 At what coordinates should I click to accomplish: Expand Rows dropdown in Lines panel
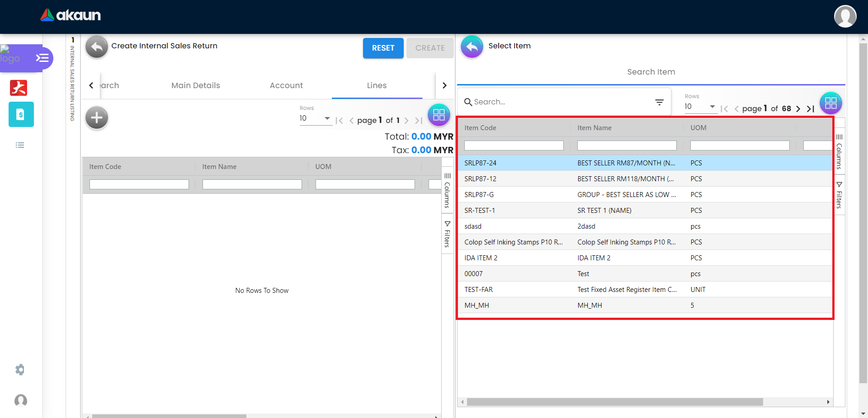(327, 118)
